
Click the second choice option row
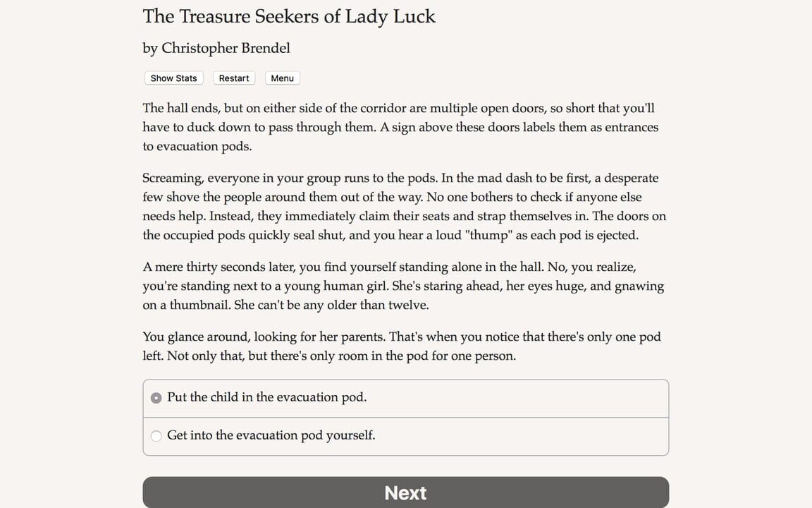[405, 435]
